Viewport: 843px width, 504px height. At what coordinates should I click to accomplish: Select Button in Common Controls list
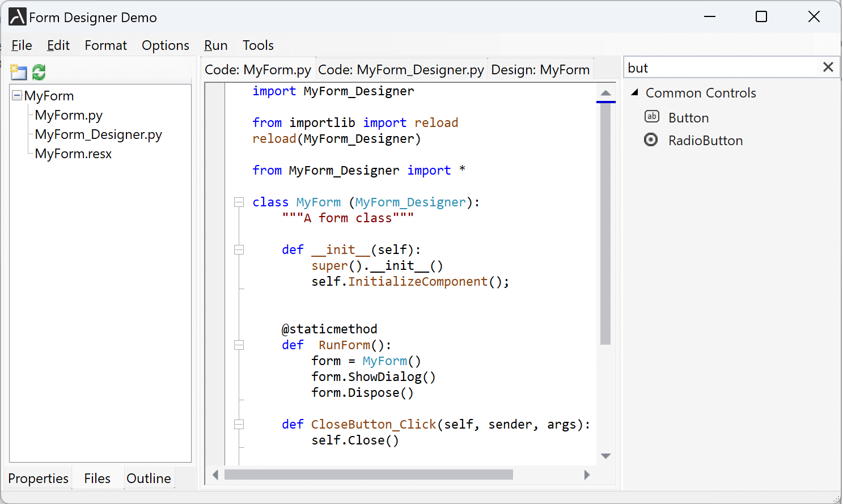[x=688, y=117]
